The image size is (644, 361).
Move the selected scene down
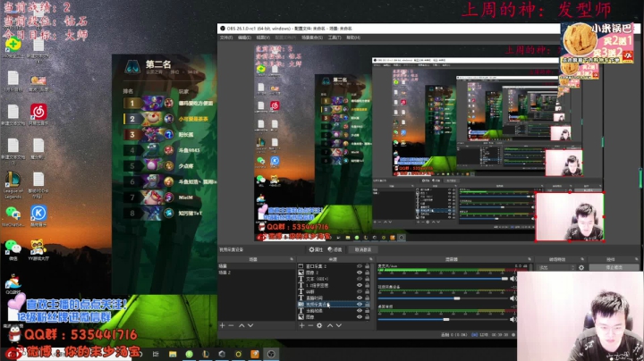(x=250, y=325)
